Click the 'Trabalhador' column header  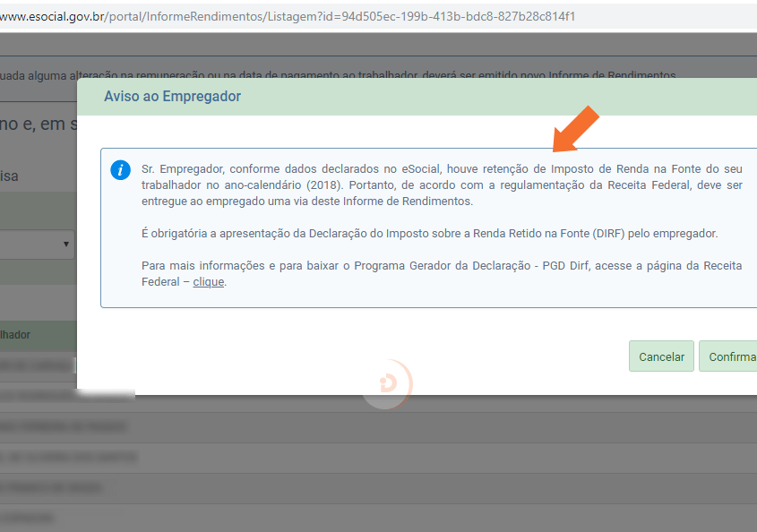(27, 333)
